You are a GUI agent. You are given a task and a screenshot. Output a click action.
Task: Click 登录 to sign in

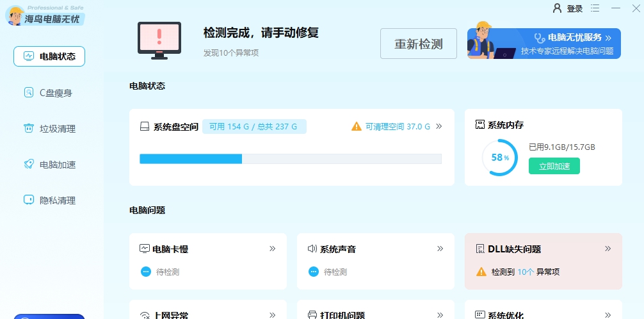[x=575, y=8]
